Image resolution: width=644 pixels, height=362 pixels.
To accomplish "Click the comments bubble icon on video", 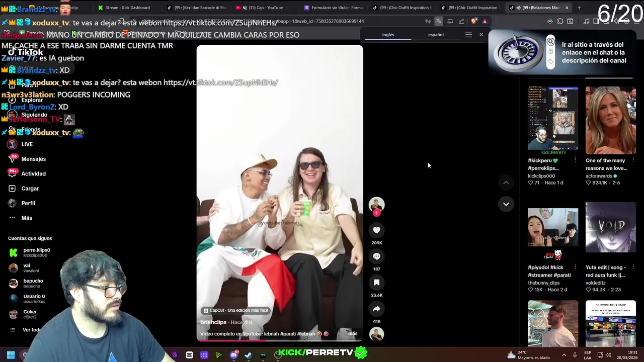I will pyautogui.click(x=376, y=256).
